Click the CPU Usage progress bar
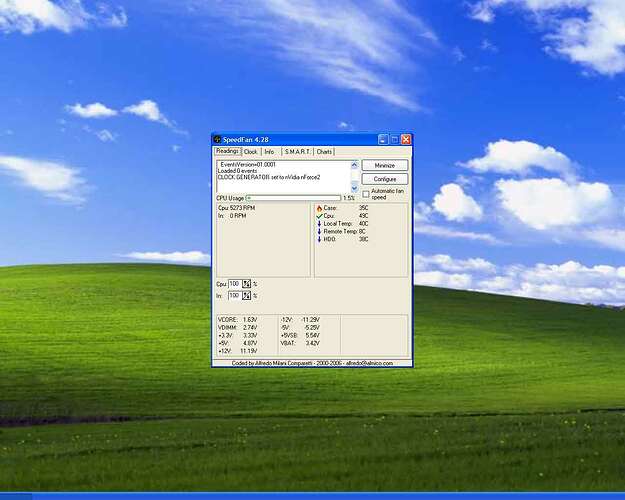The width and height of the screenshot is (625, 500). click(294, 198)
